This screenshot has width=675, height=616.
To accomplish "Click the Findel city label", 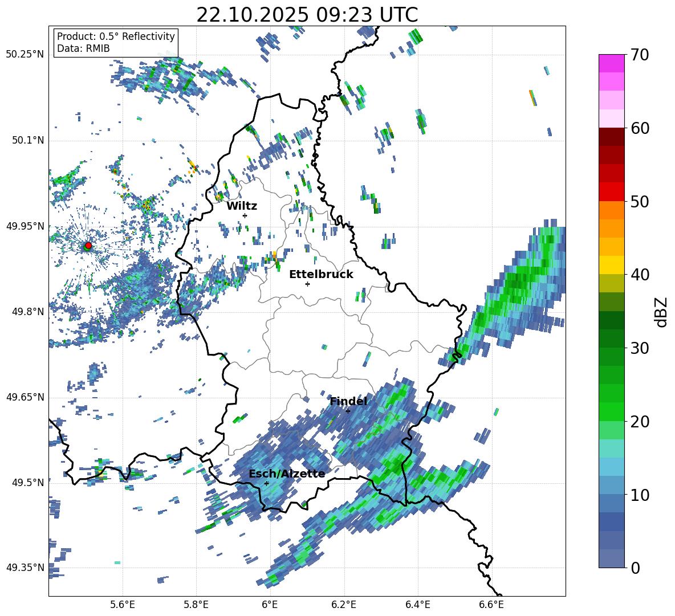I will click(x=348, y=401).
